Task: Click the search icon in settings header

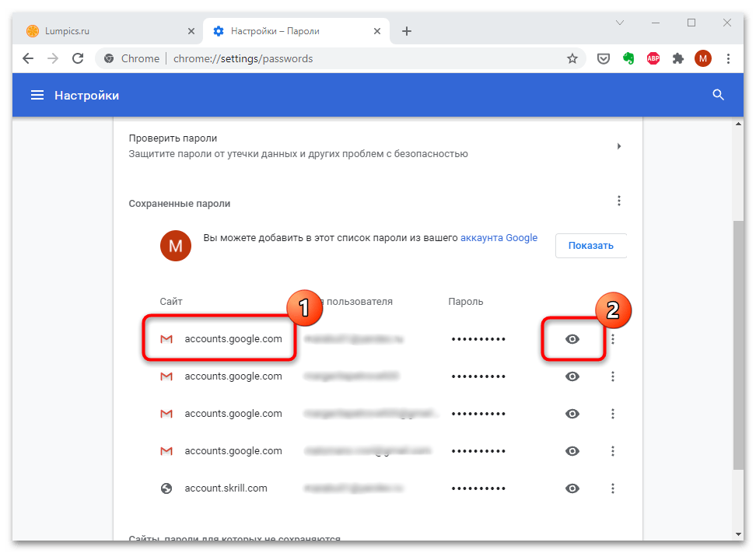Action: coord(718,95)
